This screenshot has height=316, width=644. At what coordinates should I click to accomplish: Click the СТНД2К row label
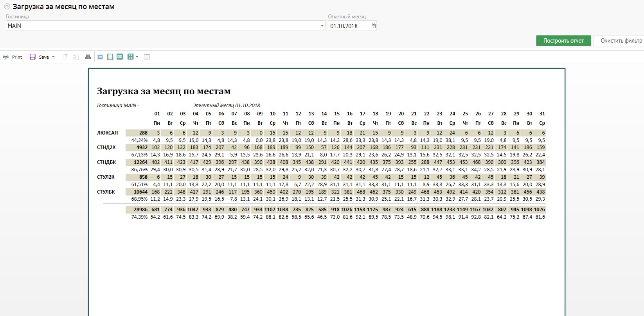click(x=106, y=147)
